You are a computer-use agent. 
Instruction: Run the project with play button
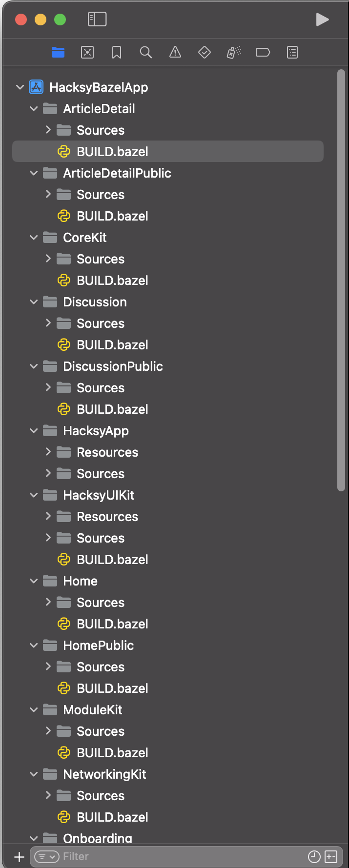[322, 20]
